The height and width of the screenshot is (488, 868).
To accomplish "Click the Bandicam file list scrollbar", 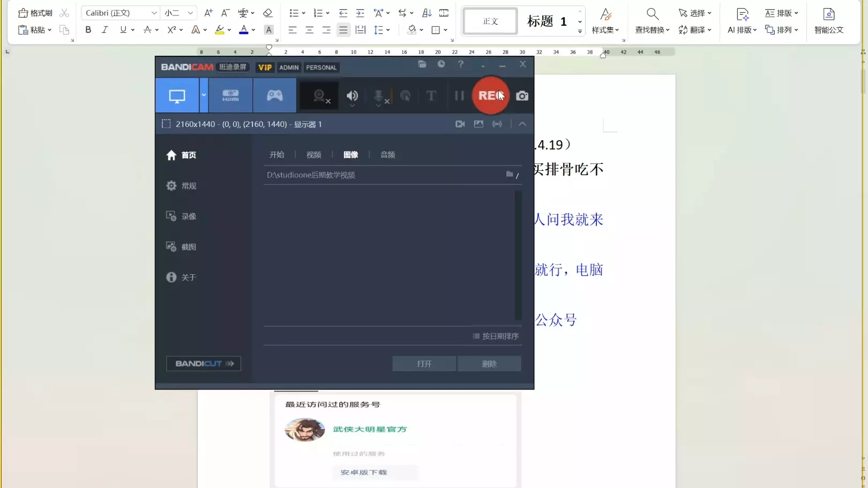I will click(x=518, y=255).
